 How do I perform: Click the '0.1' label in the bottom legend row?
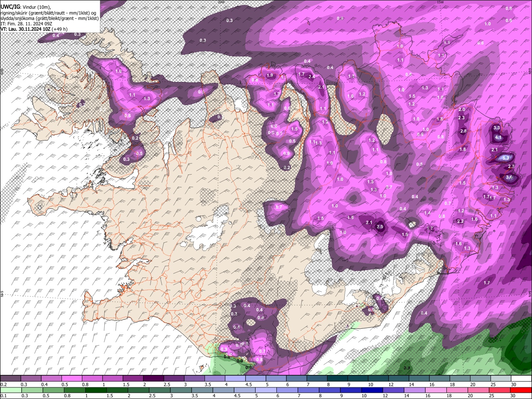[4, 396]
